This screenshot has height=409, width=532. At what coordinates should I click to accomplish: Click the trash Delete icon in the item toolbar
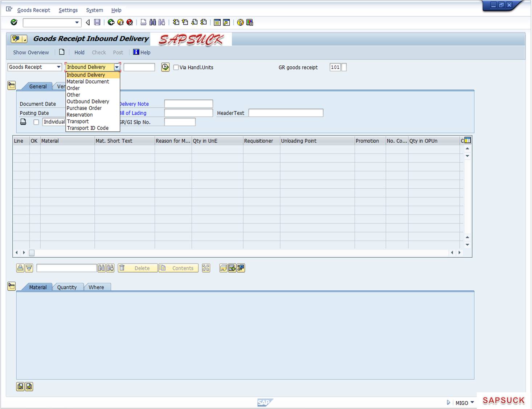pyautogui.click(x=122, y=268)
